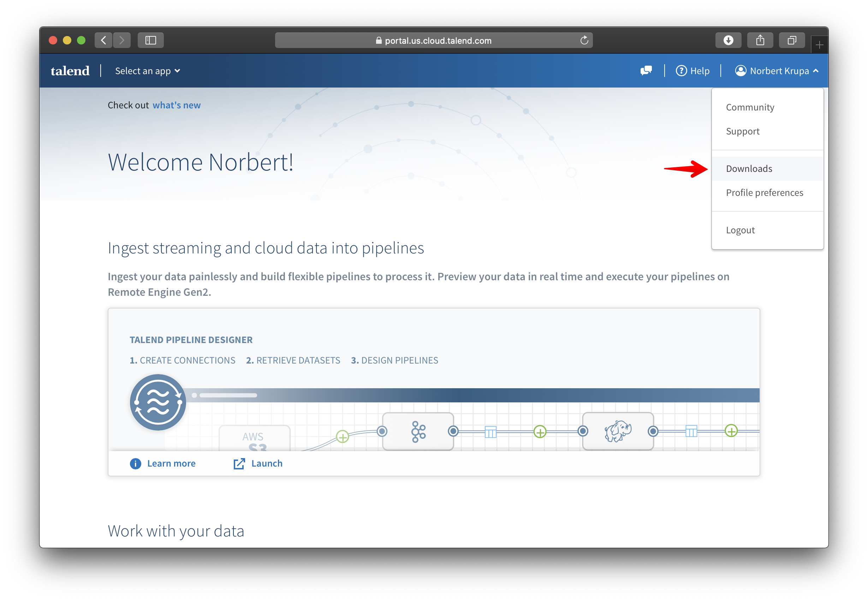Click the filter/window processor icon
The image size is (868, 600).
tap(491, 432)
